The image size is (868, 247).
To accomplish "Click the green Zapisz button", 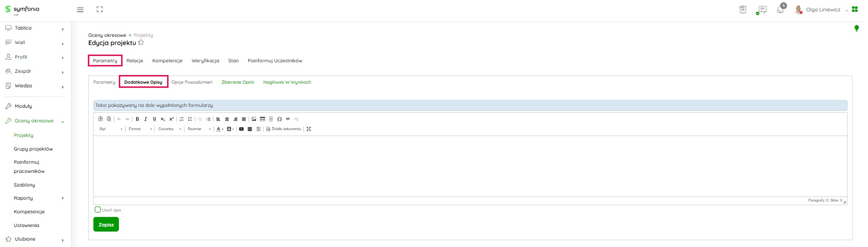I will pyautogui.click(x=106, y=224).
